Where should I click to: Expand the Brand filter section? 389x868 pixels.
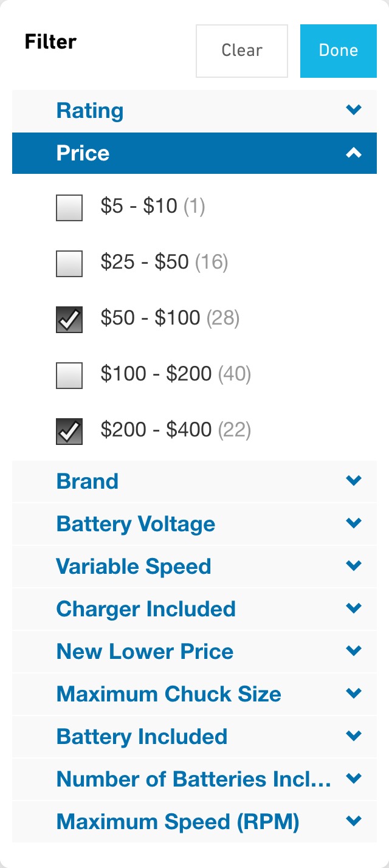click(194, 481)
